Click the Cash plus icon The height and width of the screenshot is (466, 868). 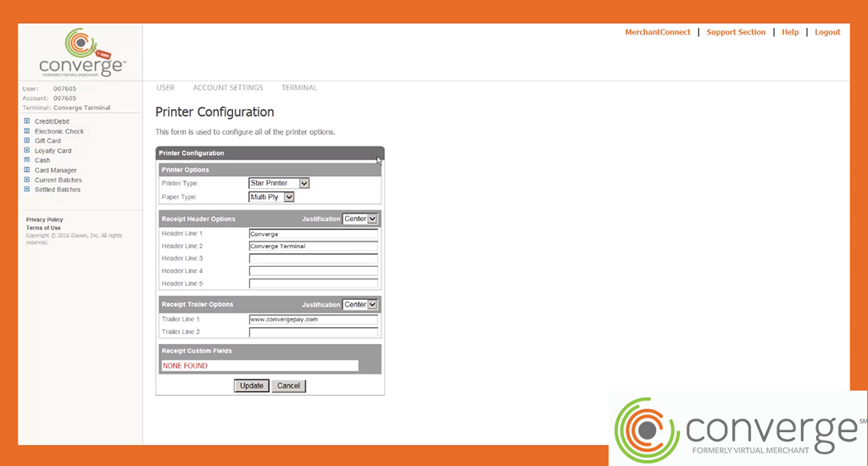[x=27, y=160]
